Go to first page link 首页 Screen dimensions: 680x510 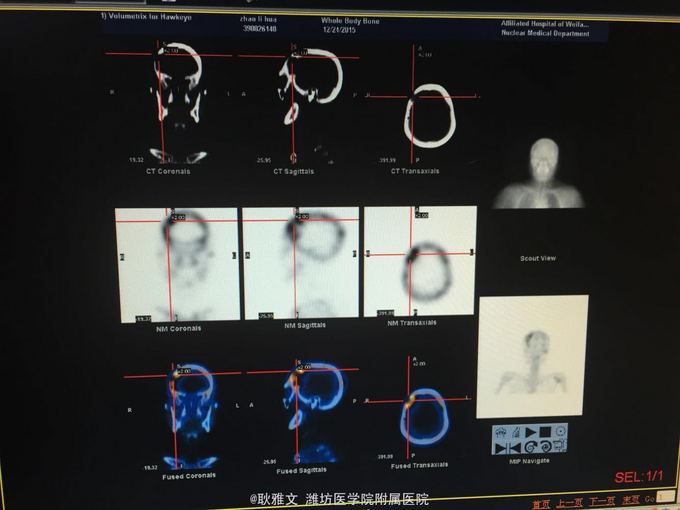coord(541,501)
